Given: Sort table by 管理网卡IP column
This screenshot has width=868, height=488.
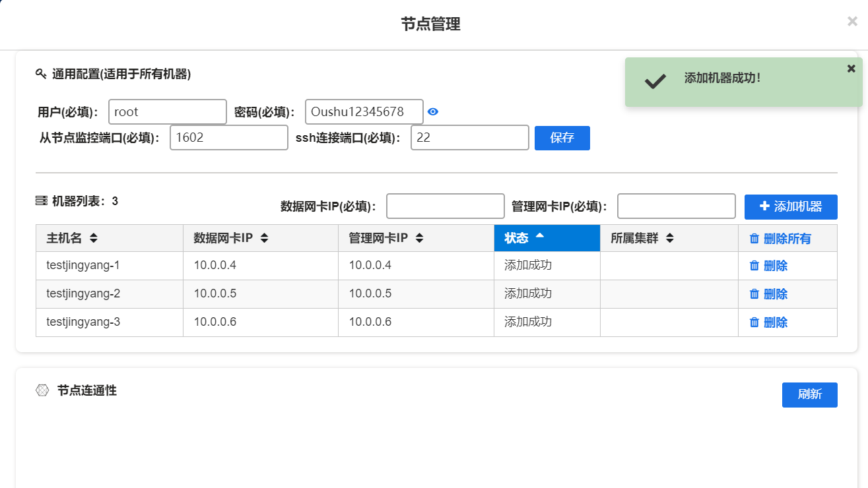Looking at the screenshot, I should tap(419, 238).
